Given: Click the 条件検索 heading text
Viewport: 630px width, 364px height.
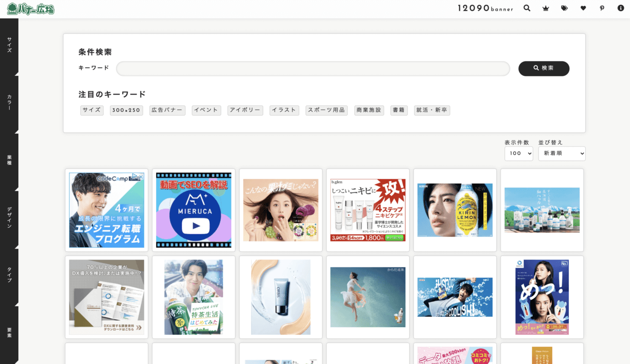Looking at the screenshot, I should (95, 52).
